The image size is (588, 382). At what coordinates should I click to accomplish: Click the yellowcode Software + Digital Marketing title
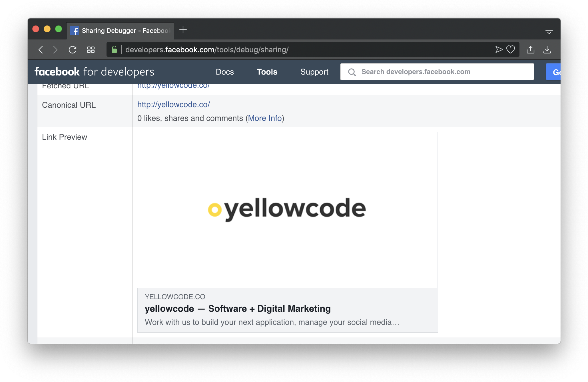(238, 309)
